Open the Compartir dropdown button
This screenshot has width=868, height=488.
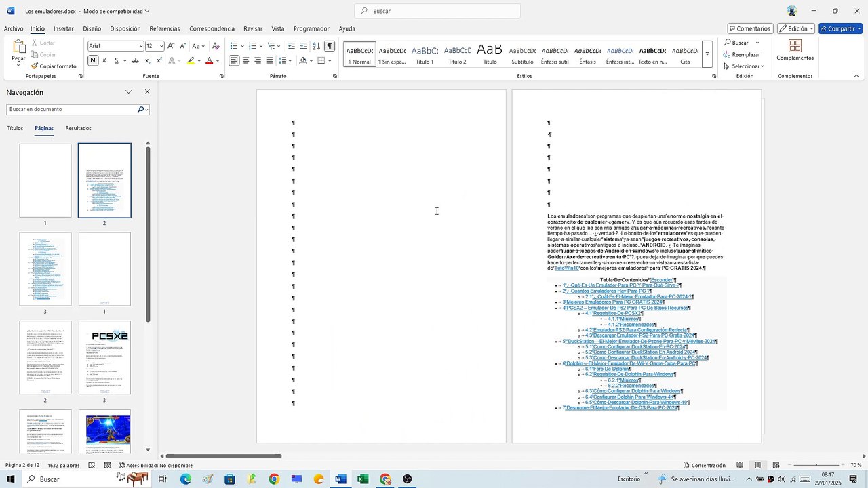(840, 28)
